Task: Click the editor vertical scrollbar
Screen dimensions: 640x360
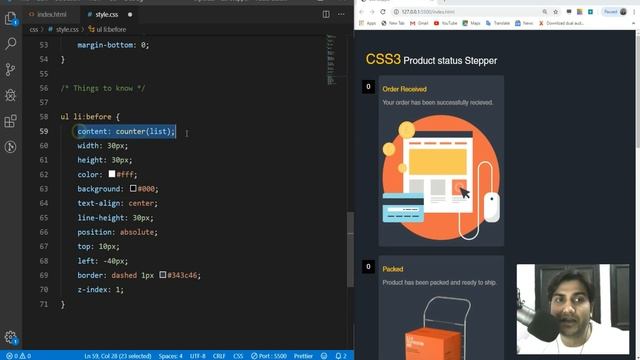Action: [x=350, y=249]
